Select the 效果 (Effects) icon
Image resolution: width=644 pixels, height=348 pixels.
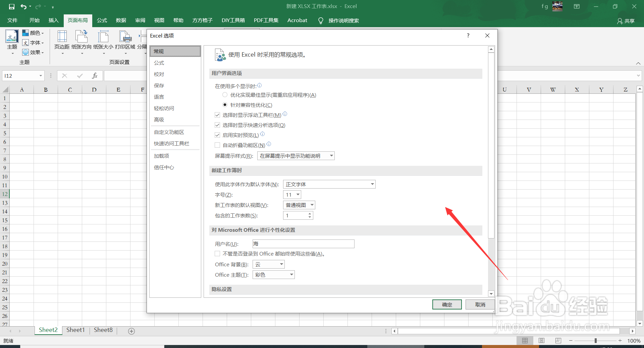pos(33,52)
